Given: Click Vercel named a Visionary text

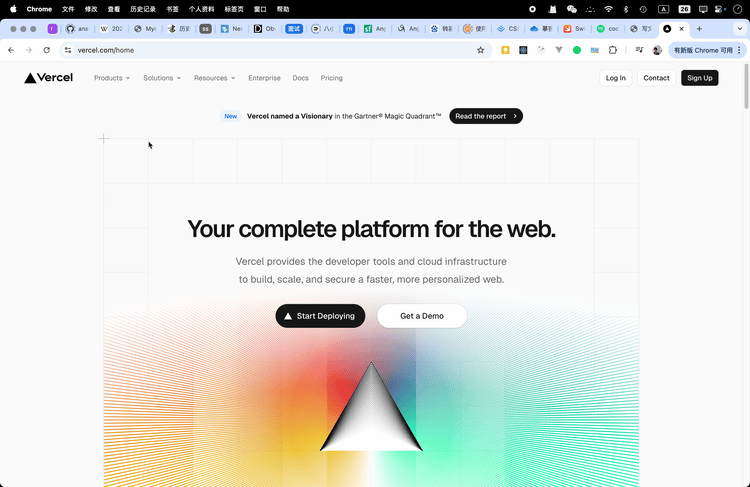Looking at the screenshot, I should point(289,116).
